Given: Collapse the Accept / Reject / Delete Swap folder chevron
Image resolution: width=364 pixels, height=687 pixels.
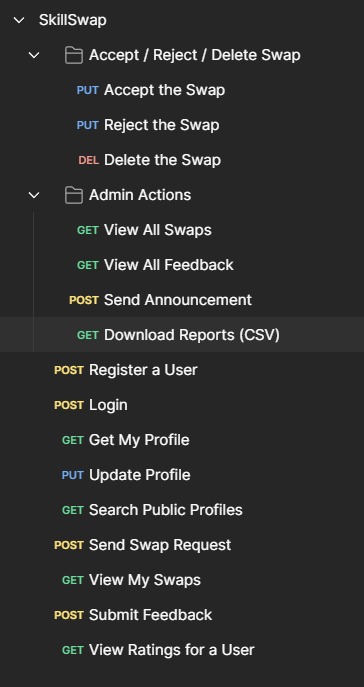Looking at the screenshot, I should pos(34,55).
